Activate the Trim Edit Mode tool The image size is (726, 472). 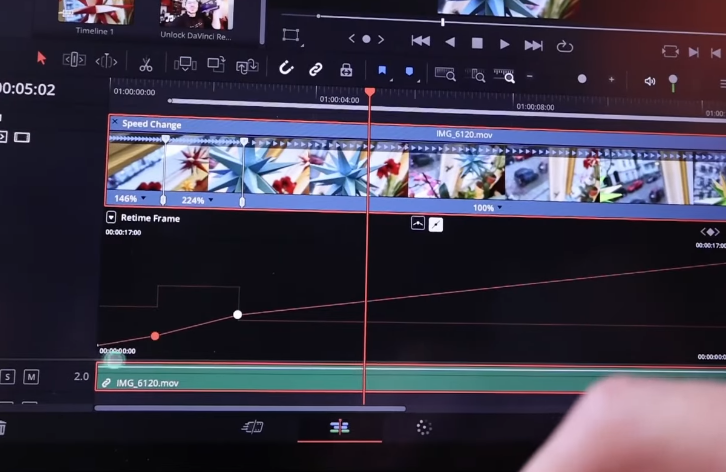click(x=74, y=60)
